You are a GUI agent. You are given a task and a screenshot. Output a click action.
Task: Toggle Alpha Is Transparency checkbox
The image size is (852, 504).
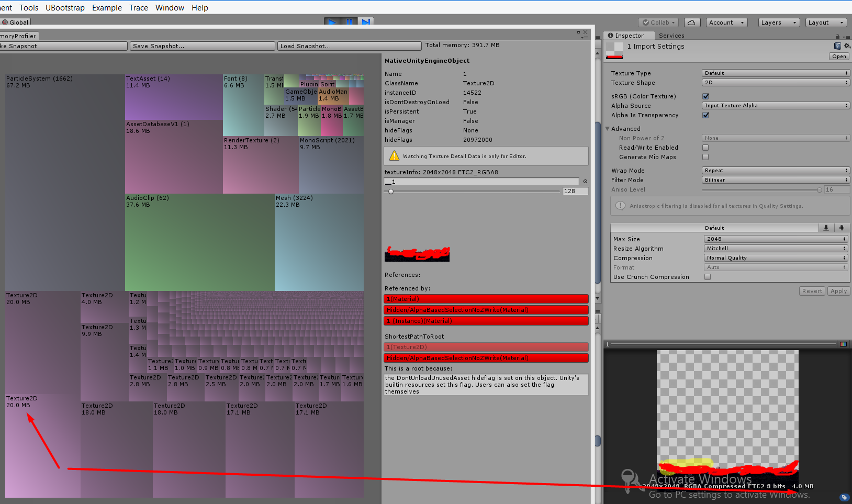(705, 115)
